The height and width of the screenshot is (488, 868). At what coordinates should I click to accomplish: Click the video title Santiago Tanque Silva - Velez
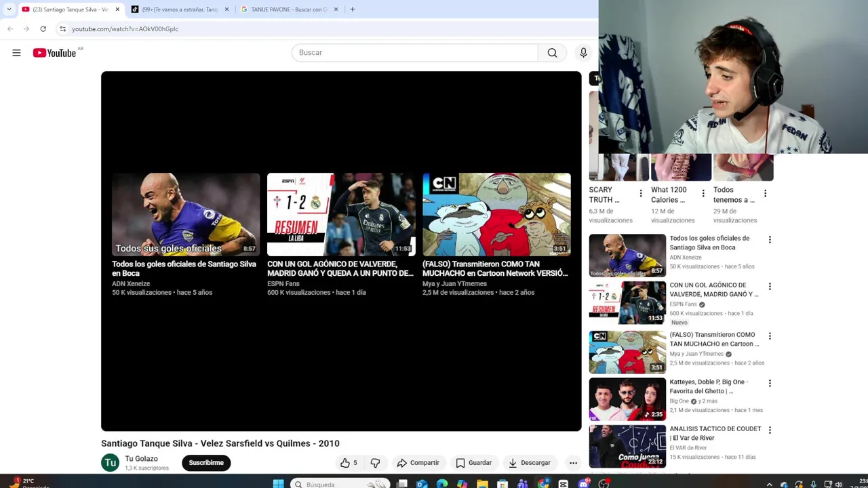[x=220, y=443]
